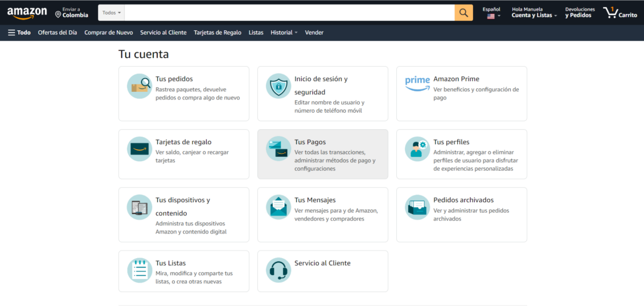Click text 'Mira, modifica y comparte tus listas'
Screen dimensions: 644x306
tap(194, 278)
